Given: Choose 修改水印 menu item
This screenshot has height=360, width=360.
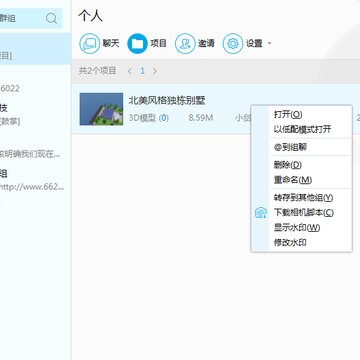Looking at the screenshot, I should point(290,242).
